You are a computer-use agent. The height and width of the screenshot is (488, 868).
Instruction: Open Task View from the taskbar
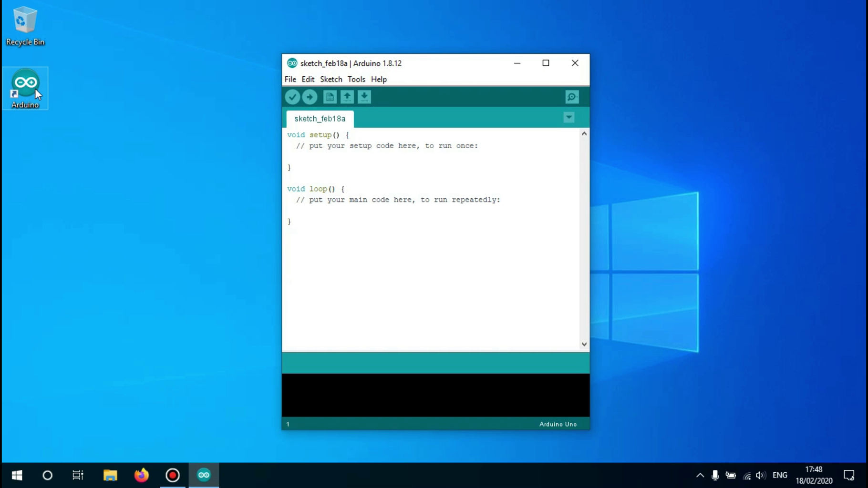click(x=78, y=475)
